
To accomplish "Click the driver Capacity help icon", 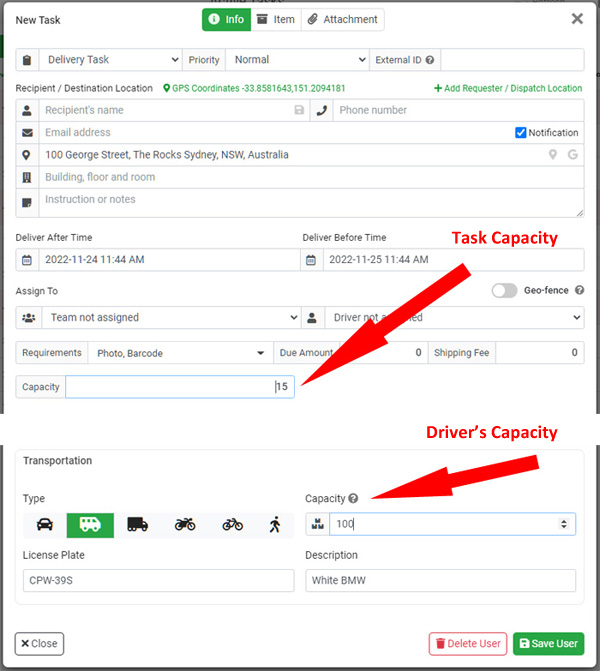I will (353, 498).
